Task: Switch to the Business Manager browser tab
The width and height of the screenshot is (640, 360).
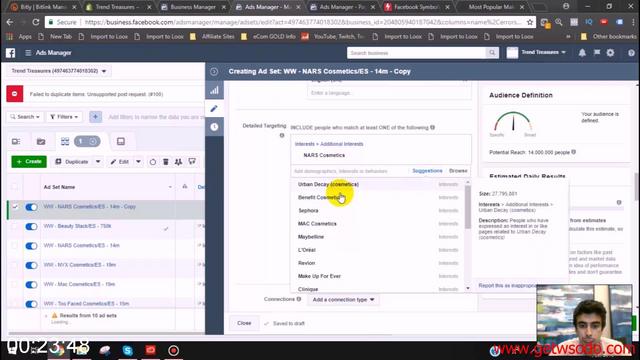Action: 192,7
